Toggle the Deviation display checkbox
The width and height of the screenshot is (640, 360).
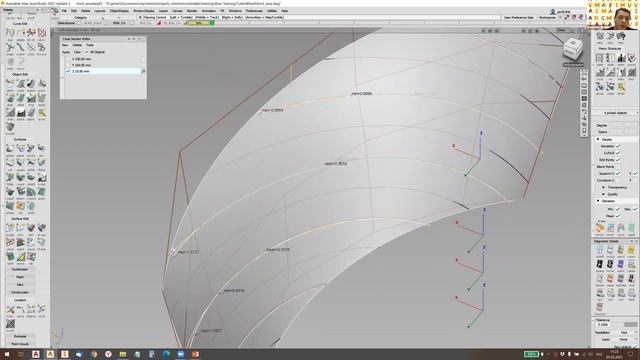[x=618, y=146]
